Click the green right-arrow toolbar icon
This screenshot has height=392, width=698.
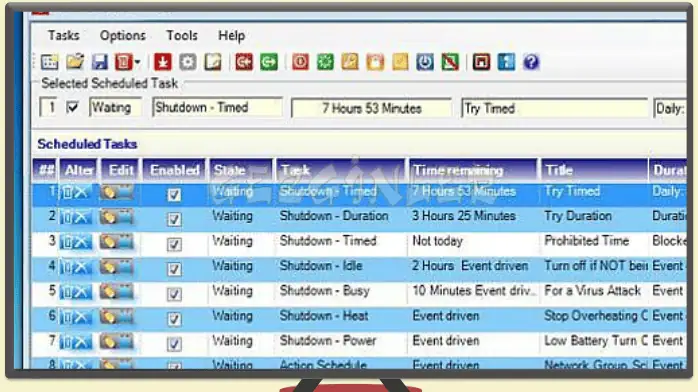click(269, 62)
